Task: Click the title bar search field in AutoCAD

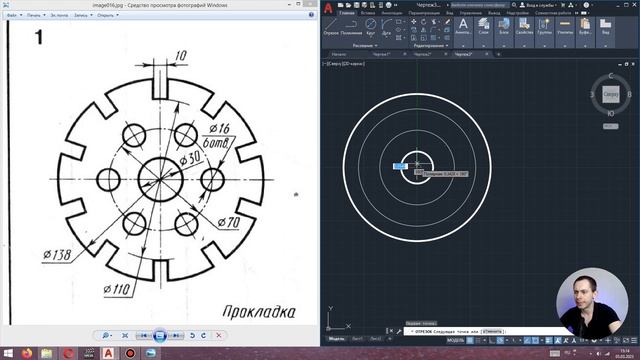Action: pos(480,5)
